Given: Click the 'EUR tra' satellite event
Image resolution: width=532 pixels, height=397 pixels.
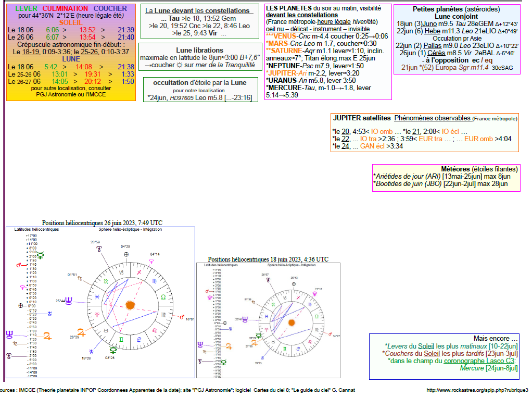Looking at the screenshot, I should (430, 139).
